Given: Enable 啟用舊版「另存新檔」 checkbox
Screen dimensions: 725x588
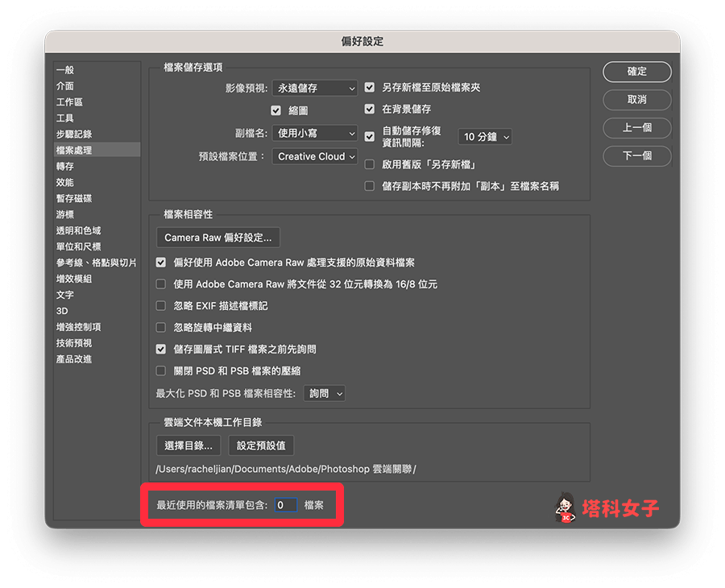Looking at the screenshot, I should 370,165.
